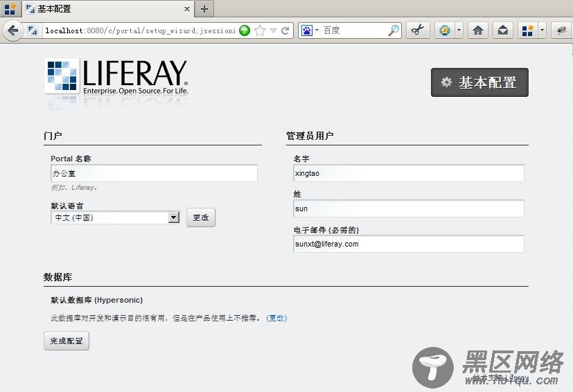Click the site favicon beside the address bar
The height and width of the screenshot is (392, 573).
(33, 30)
